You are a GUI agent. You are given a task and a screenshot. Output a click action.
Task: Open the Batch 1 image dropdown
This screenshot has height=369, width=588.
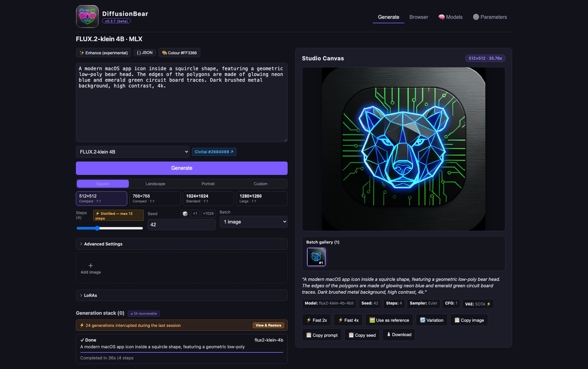click(254, 222)
